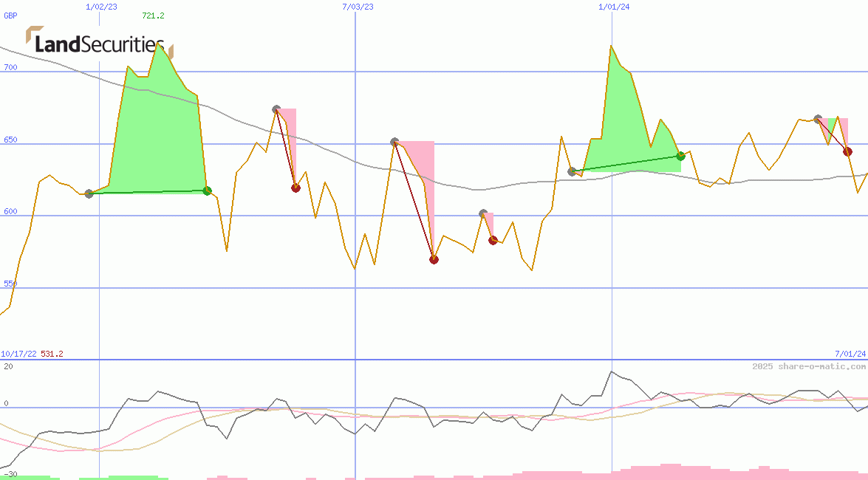Select the 1/01/24 date label
The width and height of the screenshot is (868, 480).
click(614, 7)
